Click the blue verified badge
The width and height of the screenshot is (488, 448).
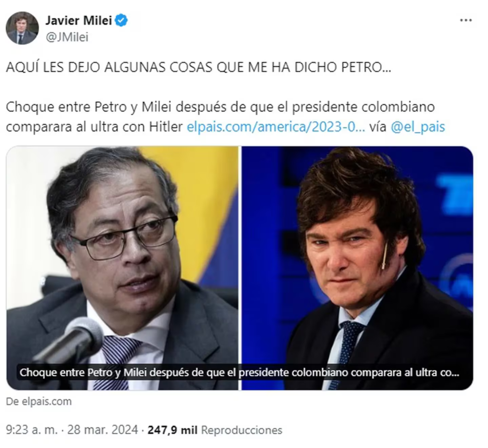coord(121,20)
